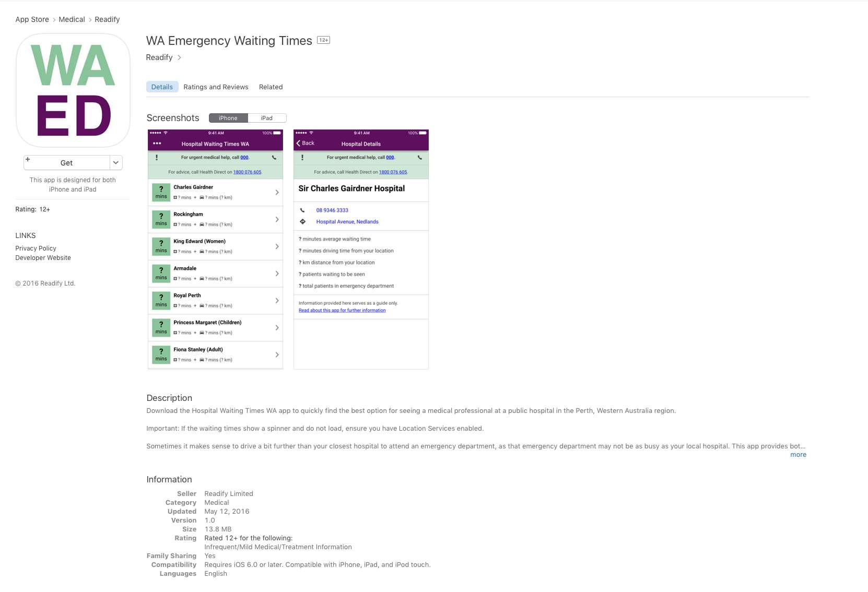Click the Fiona Stanley (Adult) row chevron
Viewport: 868px width, 592px height.
[277, 355]
